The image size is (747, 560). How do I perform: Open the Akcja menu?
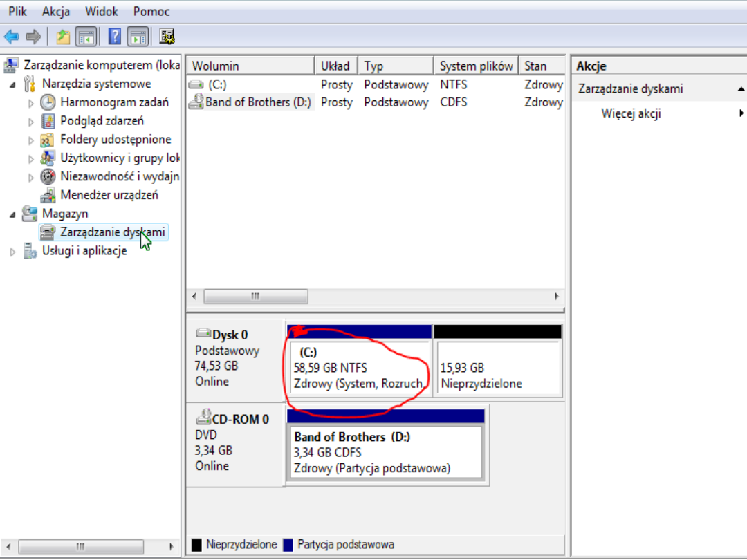pyautogui.click(x=55, y=12)
